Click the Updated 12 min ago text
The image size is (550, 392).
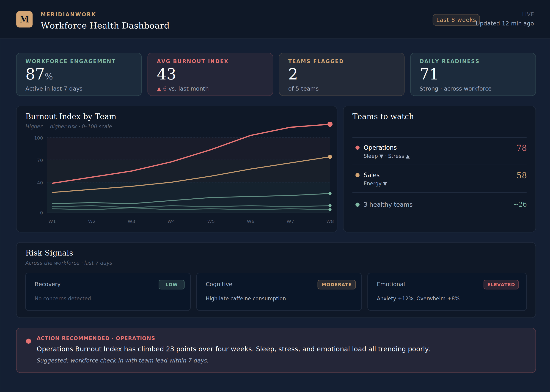(505, 23)
